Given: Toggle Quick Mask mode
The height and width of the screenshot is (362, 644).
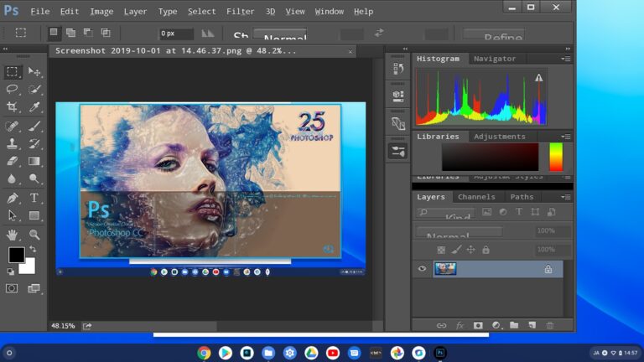Looking at the screenshot, I should pos(12,288).
